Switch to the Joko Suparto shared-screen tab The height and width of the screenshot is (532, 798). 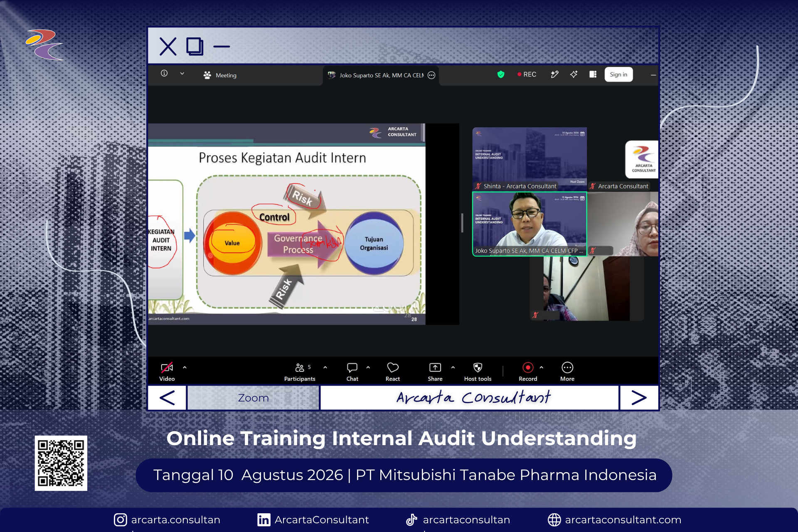381,75
